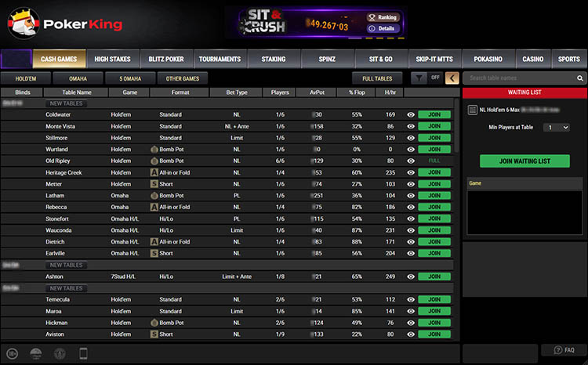Image resolution: width=588 pixels, height=365 pixels.
Task: Click the FAQ question mark button
Action: click(x=564, y=350)
